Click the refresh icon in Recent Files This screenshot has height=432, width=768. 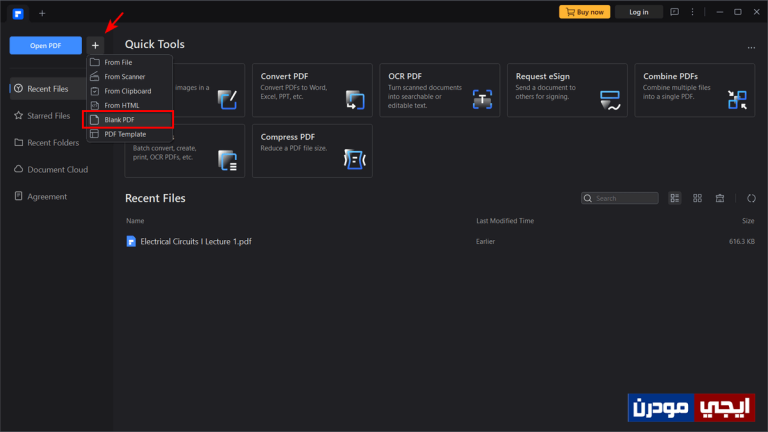click(x=751, y=198)
